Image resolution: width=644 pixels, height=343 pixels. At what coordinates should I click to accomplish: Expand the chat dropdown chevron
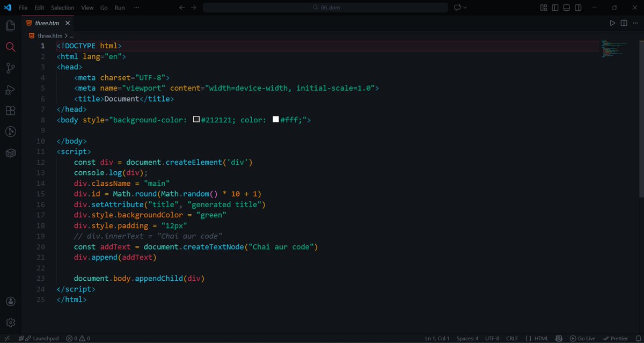pos(465,8)
